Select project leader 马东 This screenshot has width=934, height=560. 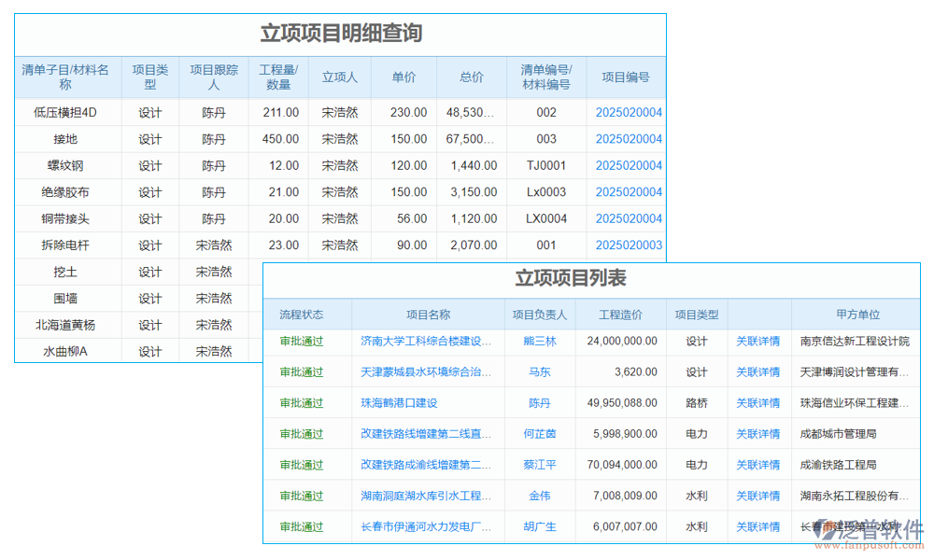point(539,371)
